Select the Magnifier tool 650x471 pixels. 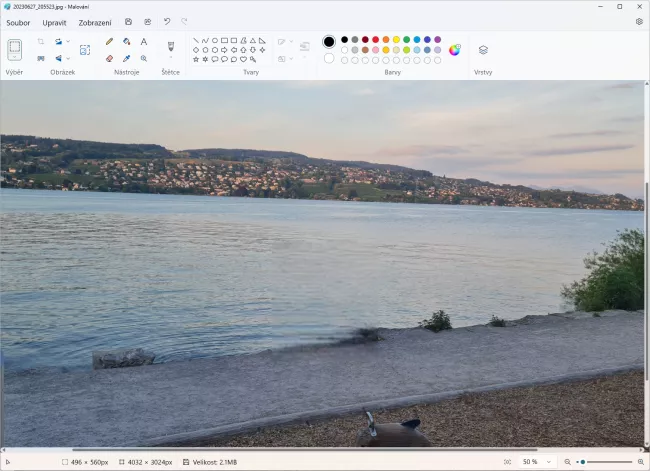pos(143,58)
